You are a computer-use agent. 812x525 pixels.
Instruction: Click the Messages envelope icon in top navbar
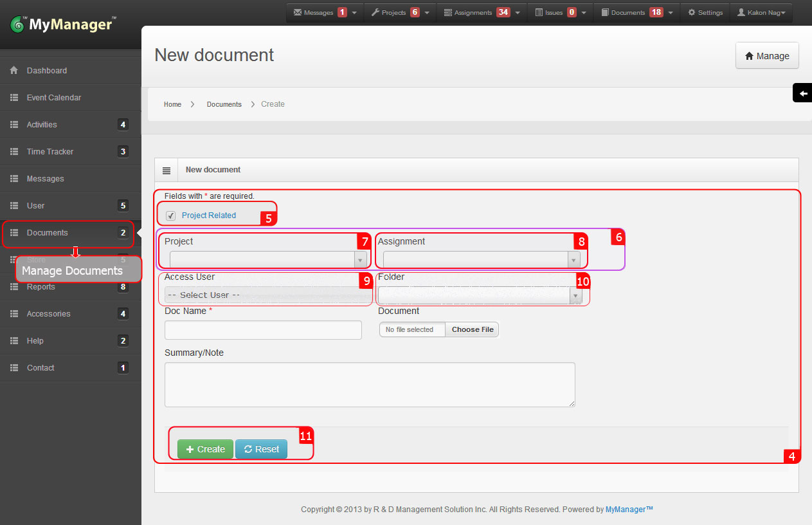click(x=298, y=12)
